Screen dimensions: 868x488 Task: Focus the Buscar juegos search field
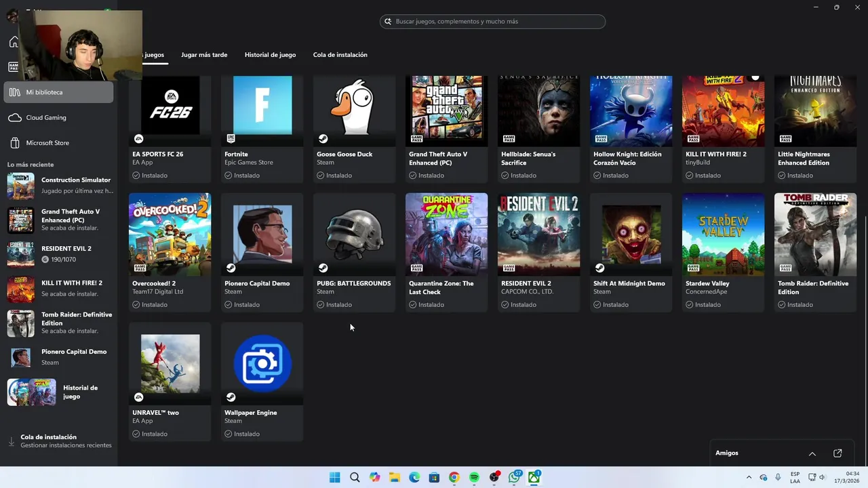492,22
